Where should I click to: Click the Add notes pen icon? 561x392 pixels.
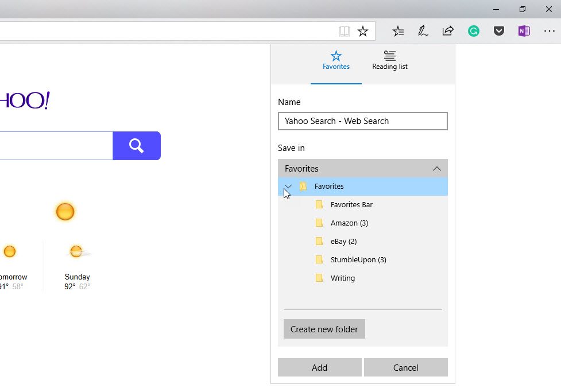423,32
